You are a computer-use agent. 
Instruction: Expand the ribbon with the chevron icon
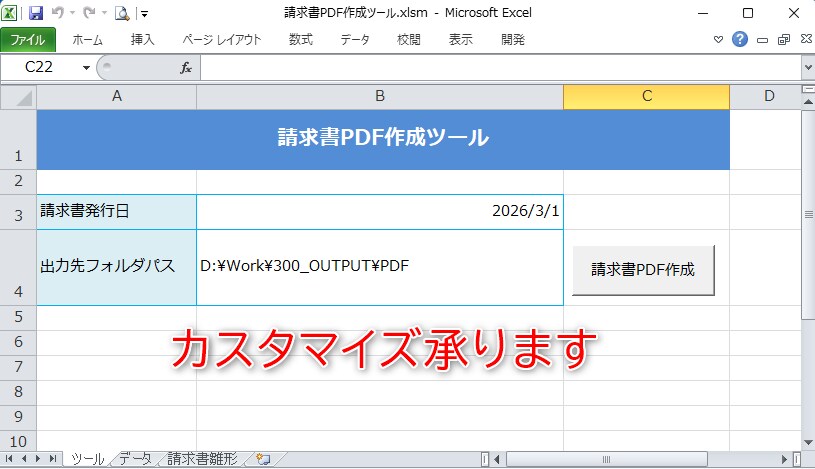click(x=718, y=40)
